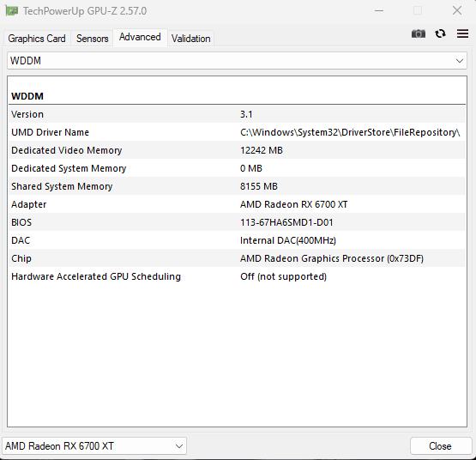Open the hamburger menu icon
This screenshot has width=476, height=460.
click(462, 33)
